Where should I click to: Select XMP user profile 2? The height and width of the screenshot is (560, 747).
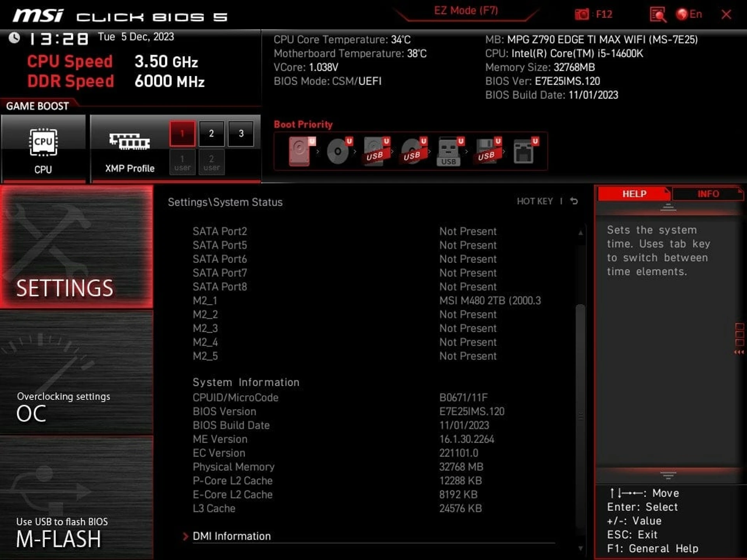pyautogui.click(x=211, y=163)
